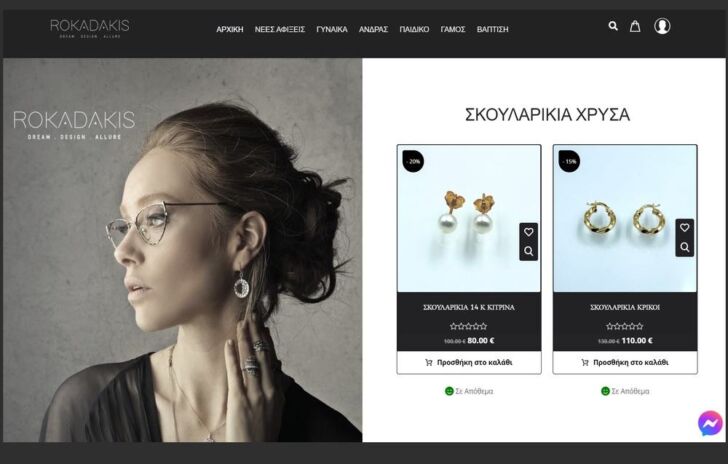728x464 pixels.
Task: Open the Messenger chat bubble
Action: (x=710, y=423)
